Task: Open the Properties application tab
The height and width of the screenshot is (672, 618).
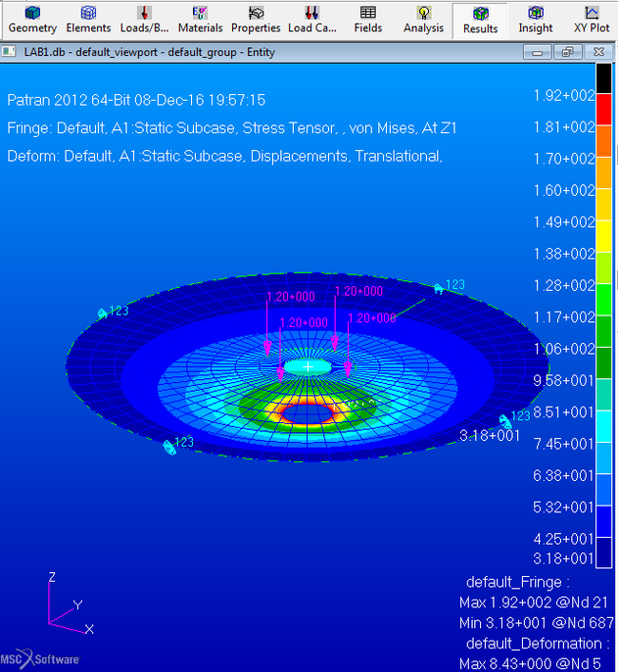Action: 256,21
